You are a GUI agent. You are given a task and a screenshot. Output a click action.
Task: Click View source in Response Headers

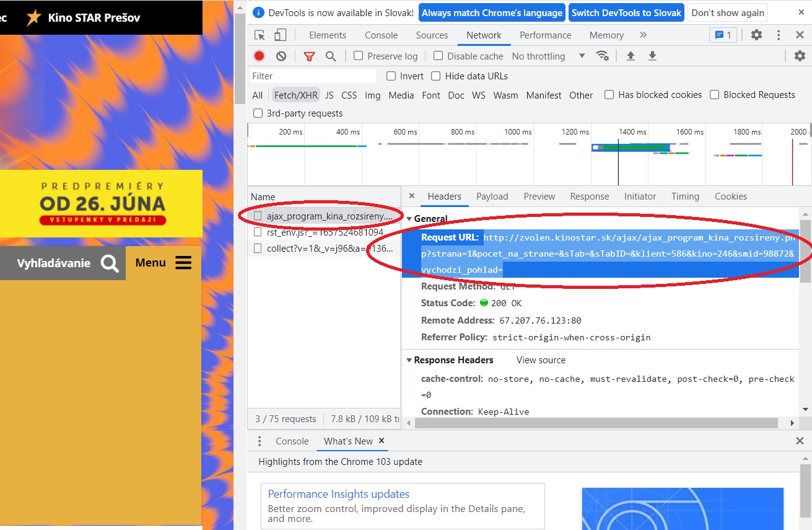[541, 360]
